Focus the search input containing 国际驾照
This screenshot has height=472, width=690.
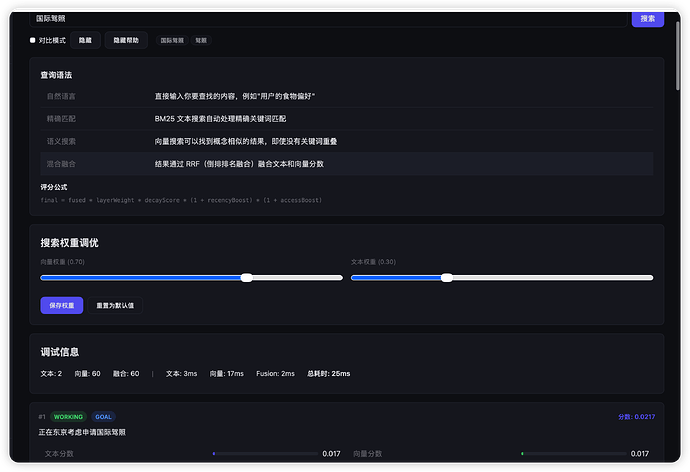point(328,19)
